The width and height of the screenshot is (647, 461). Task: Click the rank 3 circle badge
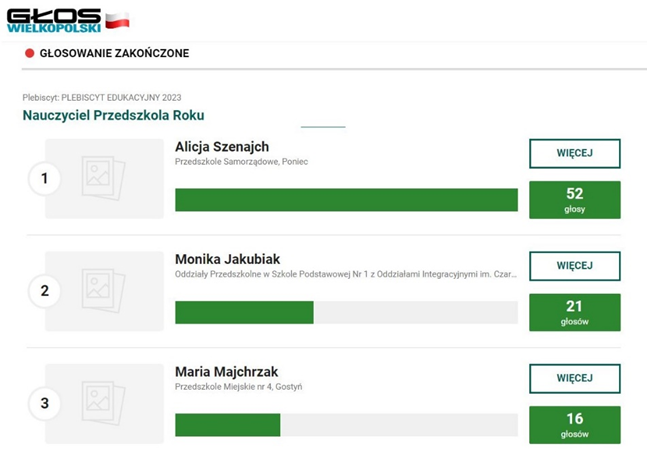[x=44, y=404]
